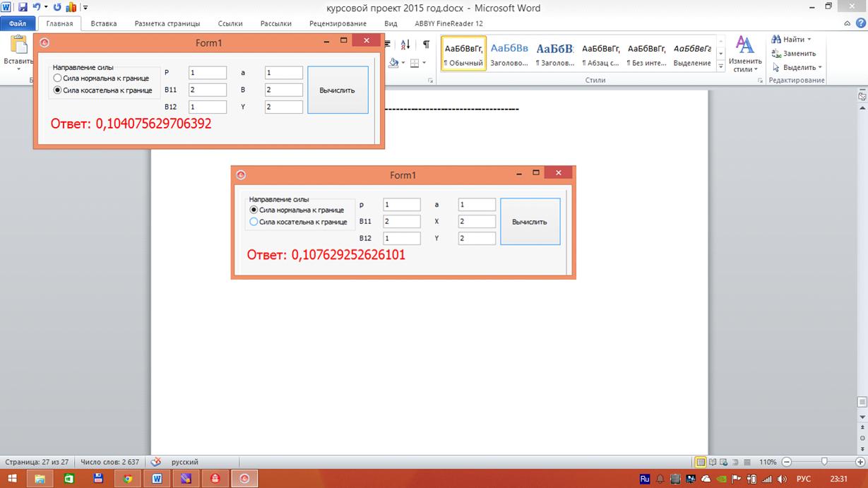The height and width of the screenshot is (488, 868).
Task: Toggle paragraph marks pilcrow icon
Action: (426, 44)
